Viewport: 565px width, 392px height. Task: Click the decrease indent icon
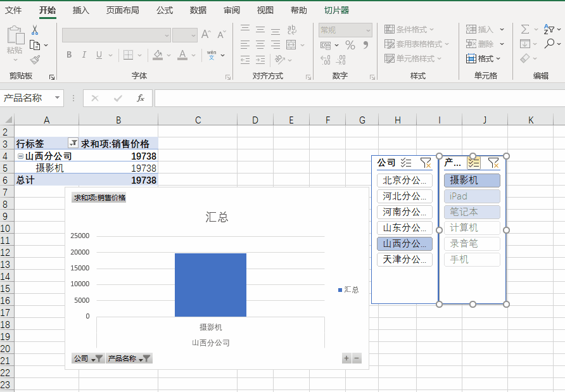coord(245,60)
